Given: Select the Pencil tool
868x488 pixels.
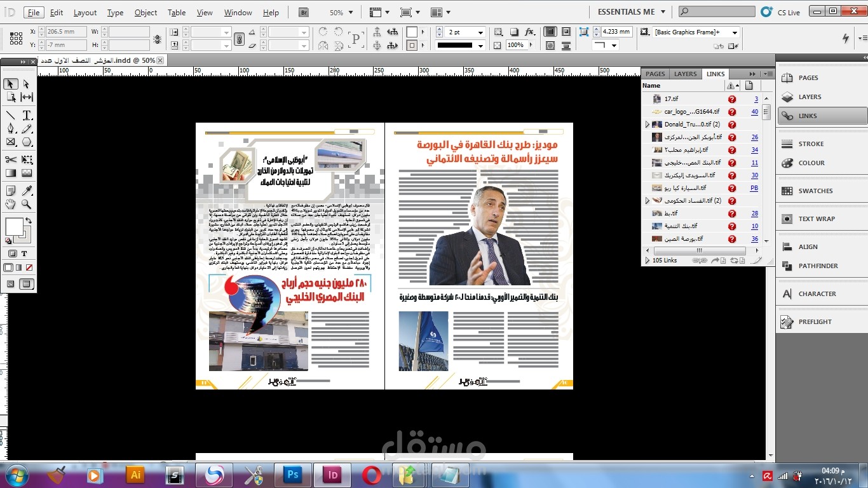Looking at the screenshot, I should click(x=27, y=128).
